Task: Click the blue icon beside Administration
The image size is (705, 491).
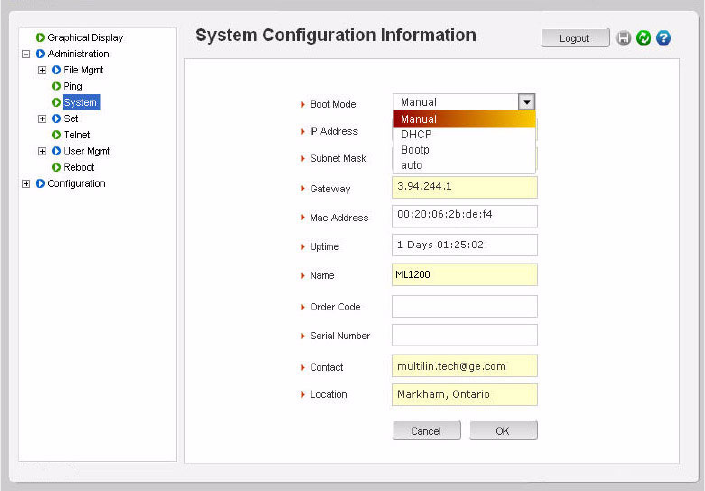Action: click(x=40, y=54)
